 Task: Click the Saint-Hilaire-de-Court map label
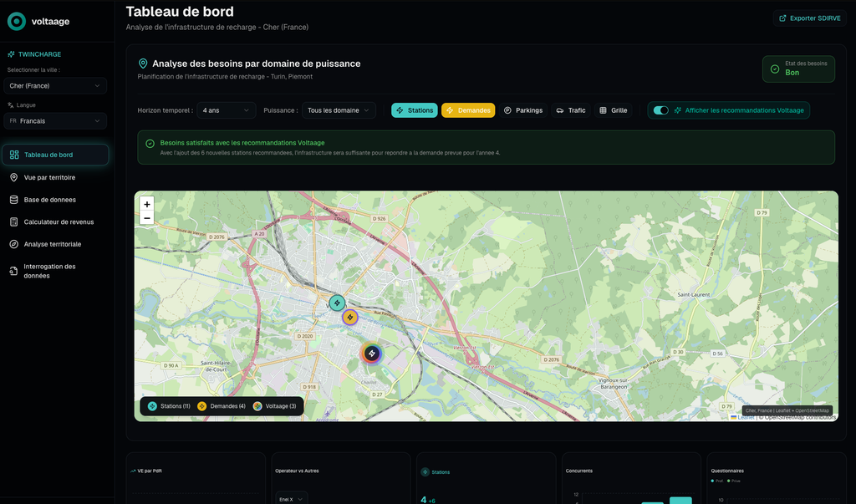217,366
